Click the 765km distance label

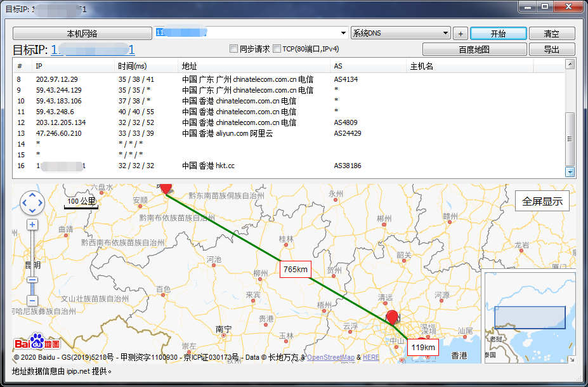[x=296, y=269]
